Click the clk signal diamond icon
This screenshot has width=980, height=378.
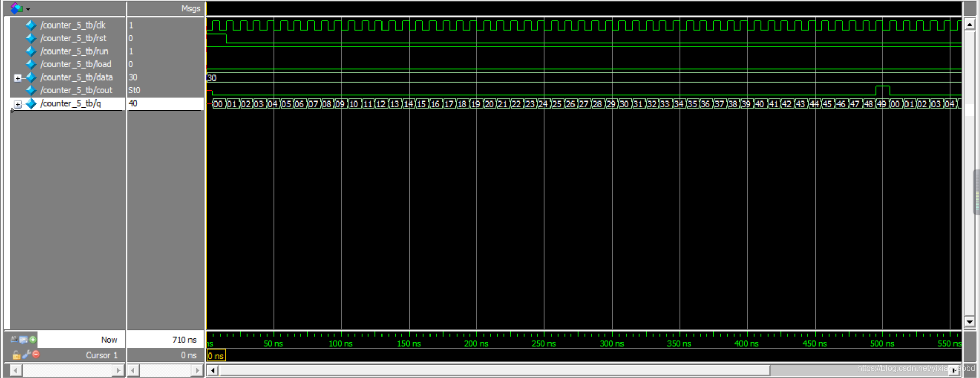tap(31, 25)
